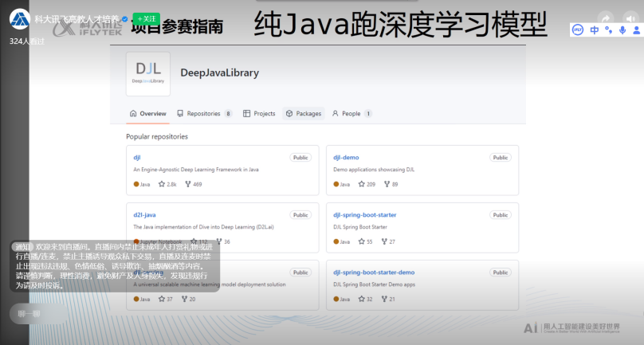644x345 pixels.
Task: Click the iFLY logo in input toolbar
Action: [578, 30]
